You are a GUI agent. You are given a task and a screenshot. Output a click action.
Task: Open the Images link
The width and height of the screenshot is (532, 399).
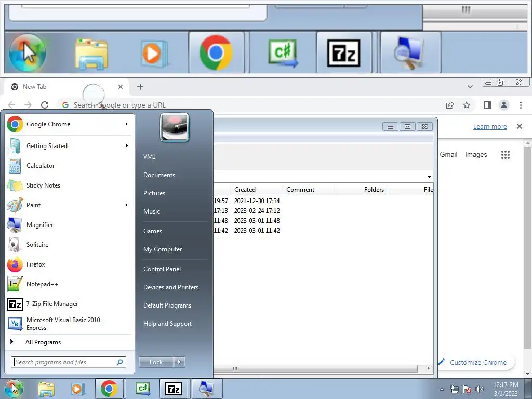476,155
